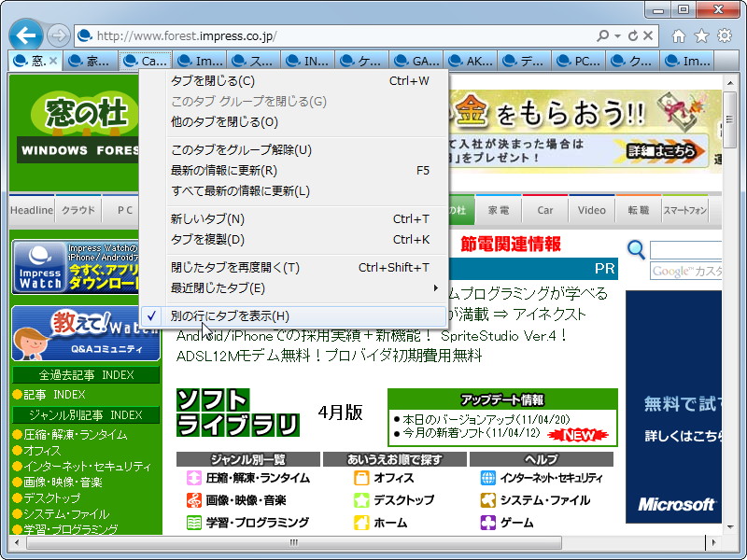Open 今月の新着ソフト(11/04/12) link
Screen dimensions: 747x560
472,433
